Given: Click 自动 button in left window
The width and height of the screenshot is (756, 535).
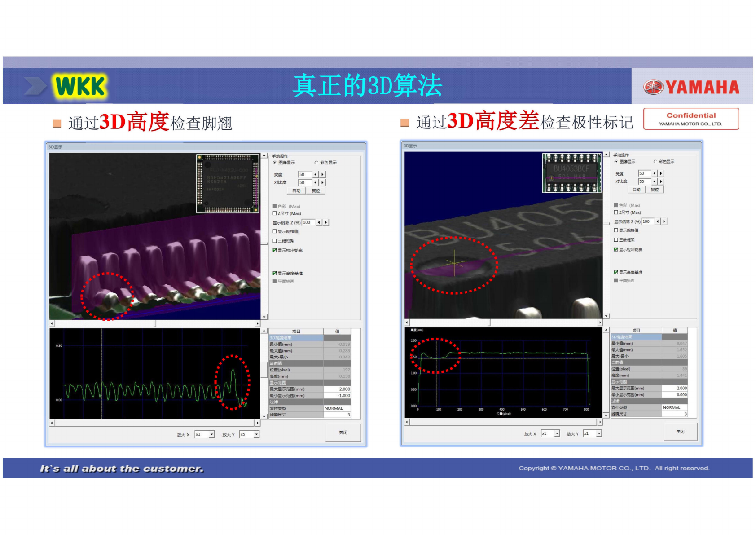Looking at the screenshot, I should (296, 191).
